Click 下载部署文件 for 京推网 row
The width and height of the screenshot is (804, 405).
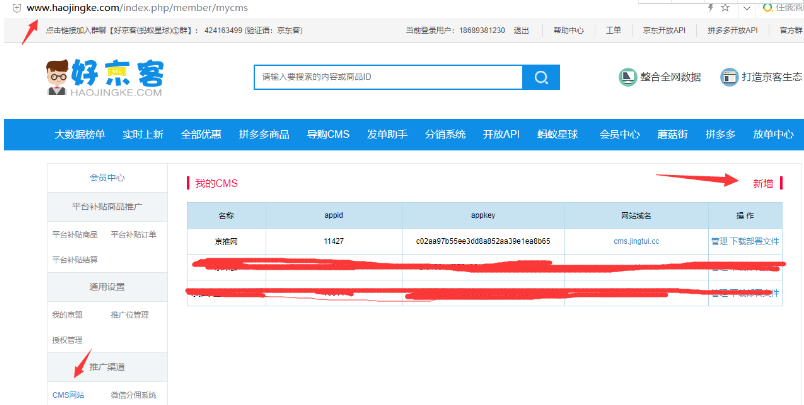pyautogui.click(x=755, y=241)
